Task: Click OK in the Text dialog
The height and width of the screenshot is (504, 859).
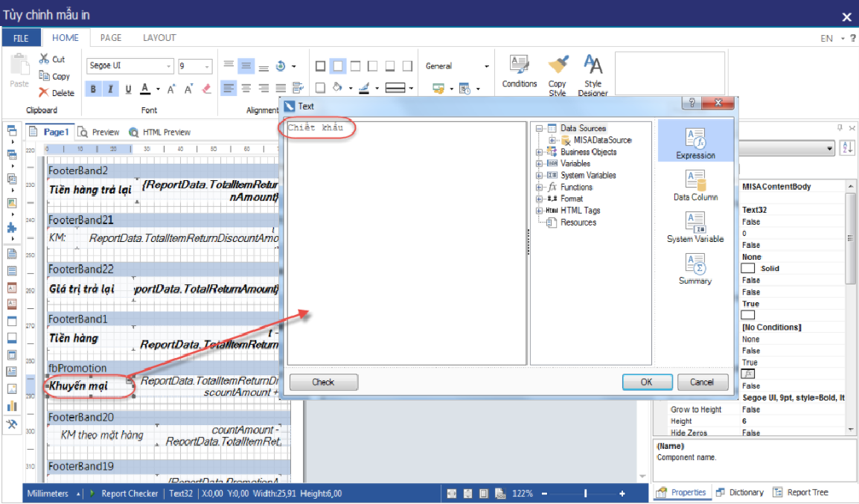Action: click(x=647, y=382)
